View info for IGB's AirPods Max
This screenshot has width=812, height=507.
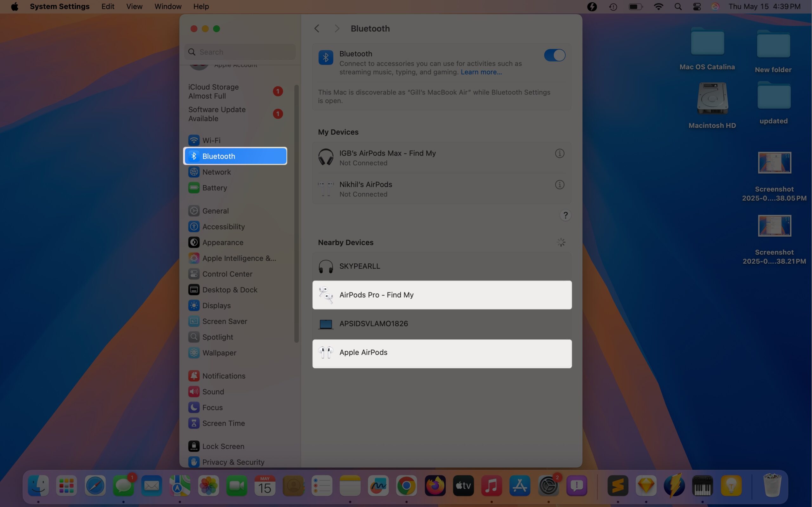tap(559, 153)
